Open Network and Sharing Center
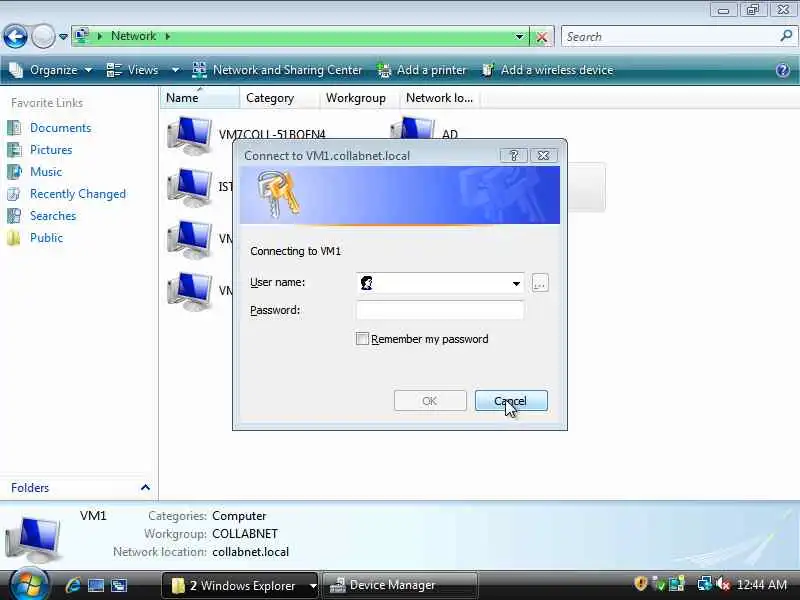 coord(278,70)
